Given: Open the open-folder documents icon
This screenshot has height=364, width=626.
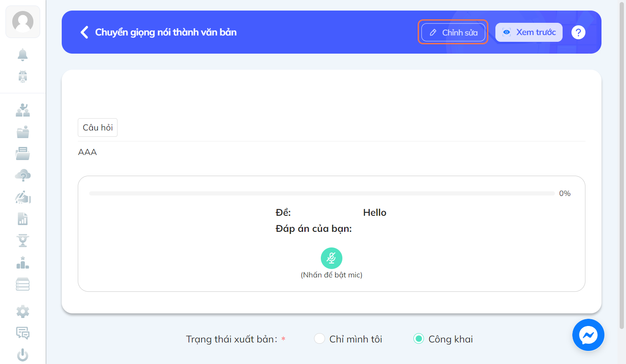Looking at the screenshot, I should pos(23,154).
